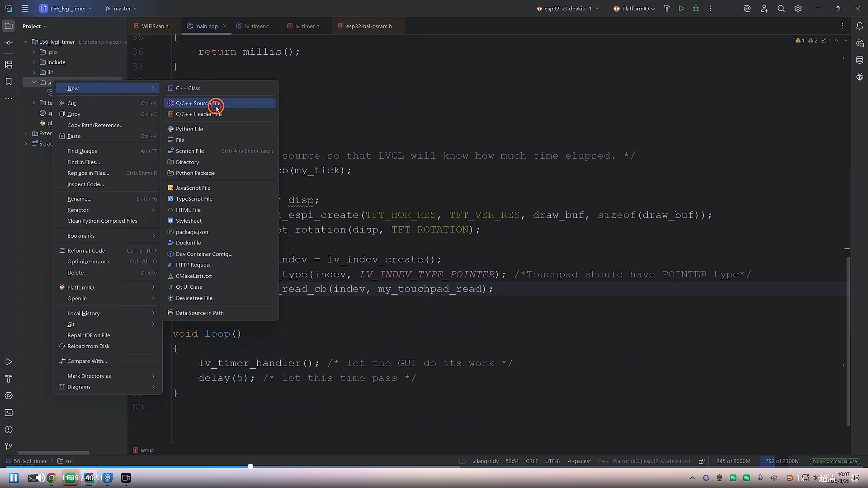The image size is (868, 488).
Task: Select Directory in New submenu
Action: [x=220, y=162]
